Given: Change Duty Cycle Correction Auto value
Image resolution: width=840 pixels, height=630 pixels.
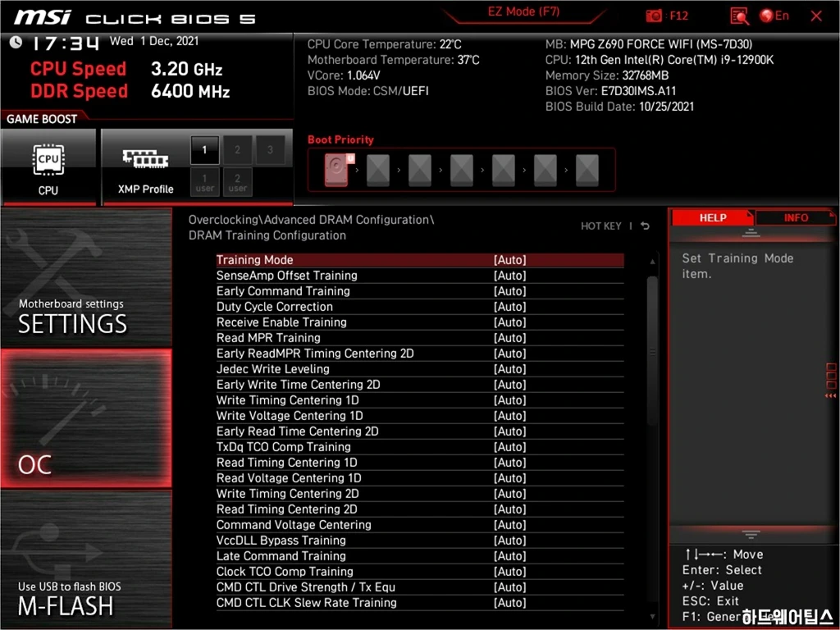Looking at the screenshot, I should 509,307.
